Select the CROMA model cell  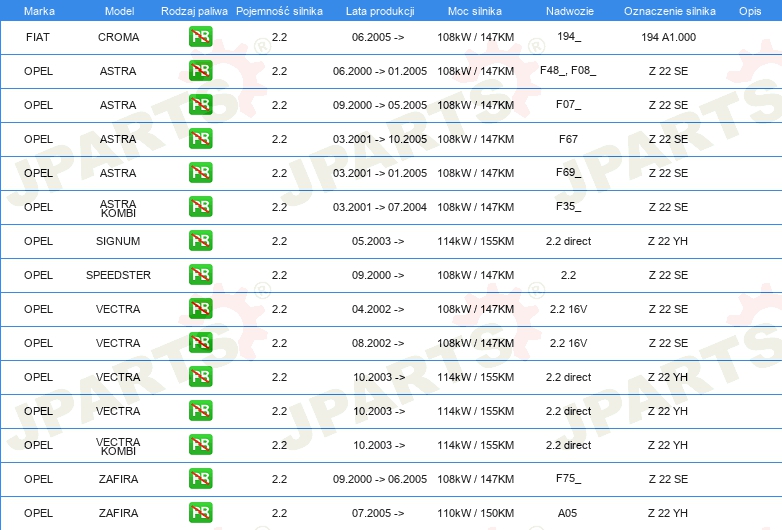point(118,37)
